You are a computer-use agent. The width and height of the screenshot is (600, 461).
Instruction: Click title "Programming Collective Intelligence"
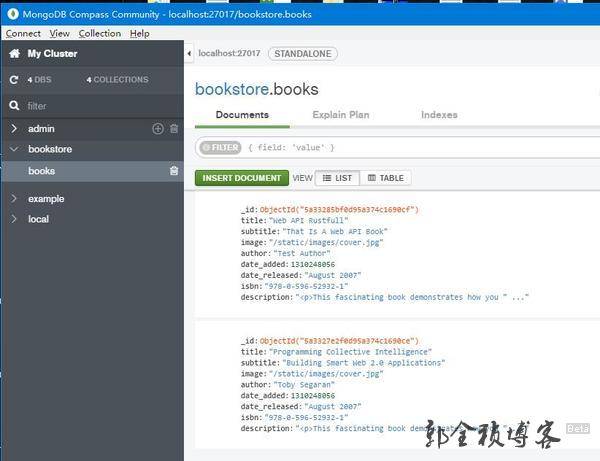pos(350,352)
